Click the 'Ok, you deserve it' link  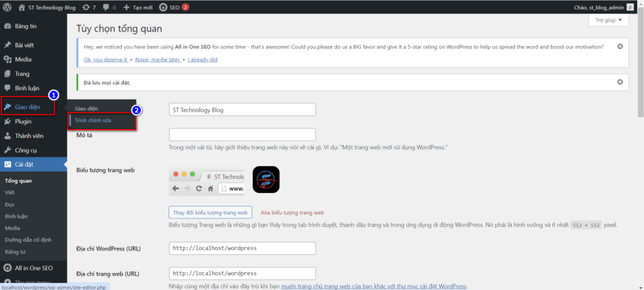(106, 60)
